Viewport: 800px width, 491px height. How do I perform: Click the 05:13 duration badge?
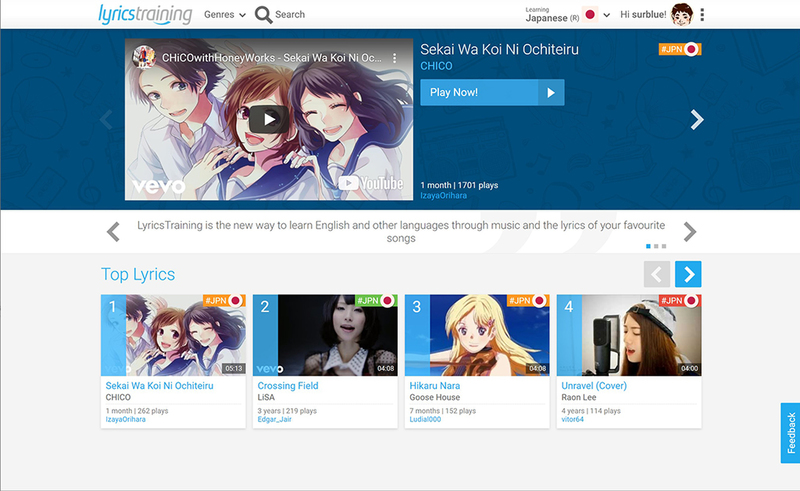[234, 369]
